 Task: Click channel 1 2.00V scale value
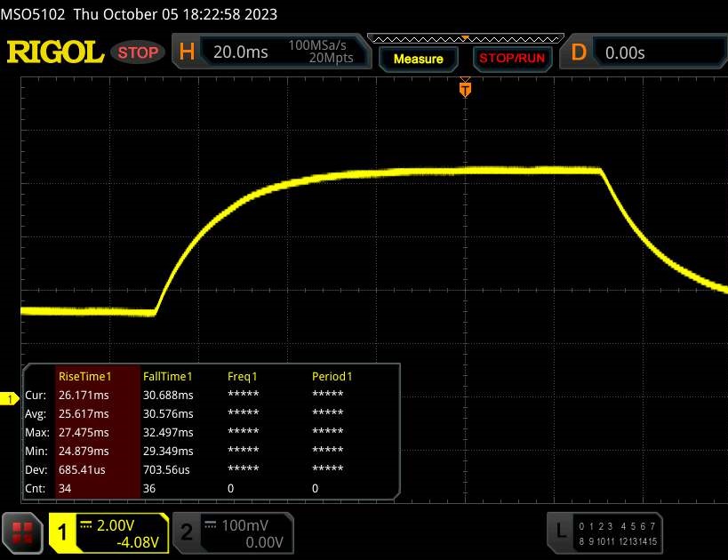[x=116, y=525]
